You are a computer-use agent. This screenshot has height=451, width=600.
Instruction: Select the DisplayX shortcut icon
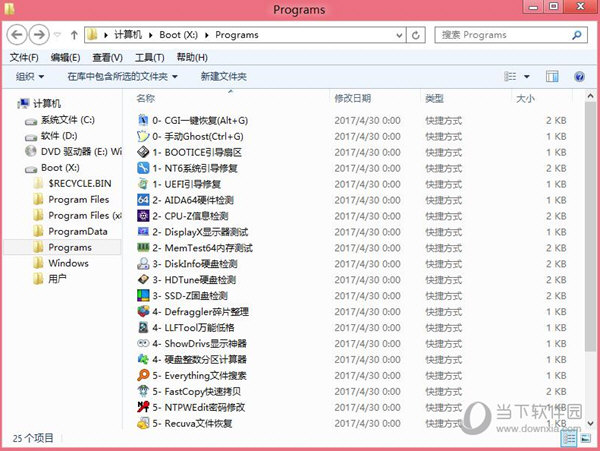tap(143, 232)
